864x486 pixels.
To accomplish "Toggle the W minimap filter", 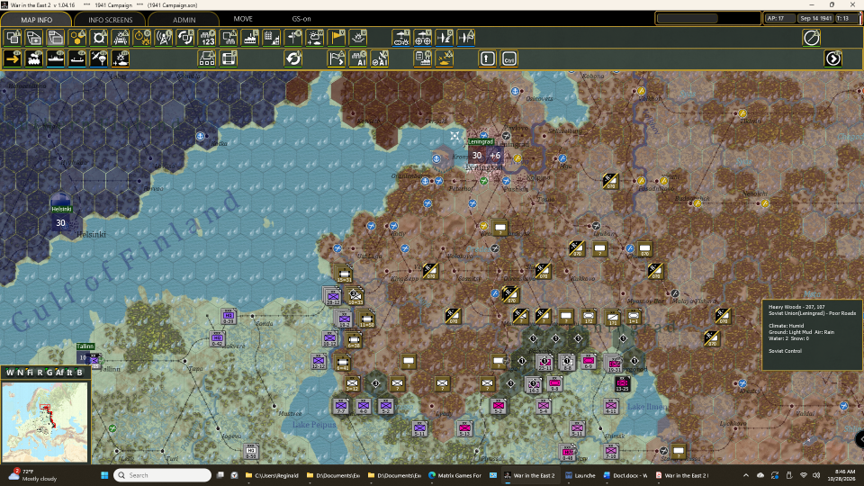I will [x=10, y=372].
